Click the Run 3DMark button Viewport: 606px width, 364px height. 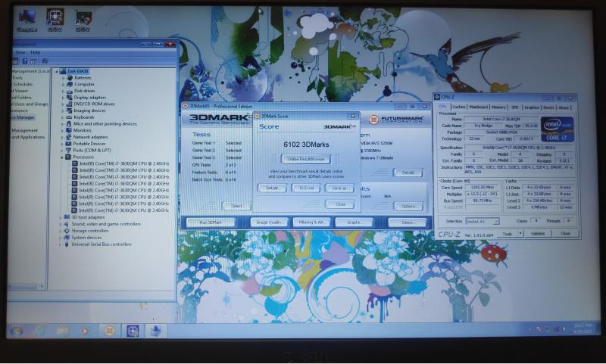point(211,222)
